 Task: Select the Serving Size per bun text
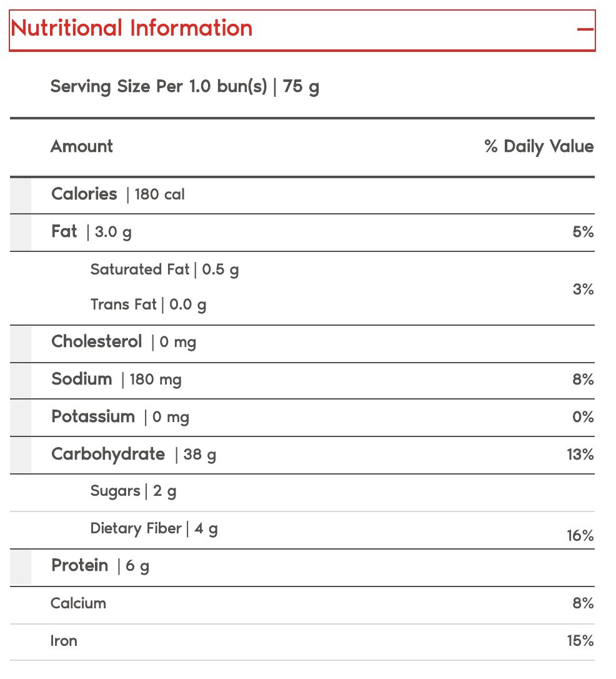pos(184,86)
